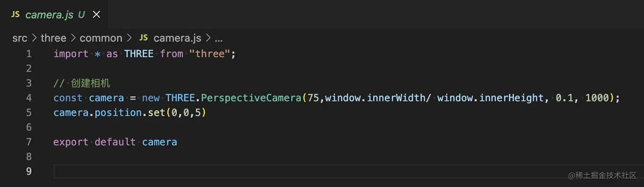
Task: Click line number 7 in gutter
Action: (x=29, y=142)
